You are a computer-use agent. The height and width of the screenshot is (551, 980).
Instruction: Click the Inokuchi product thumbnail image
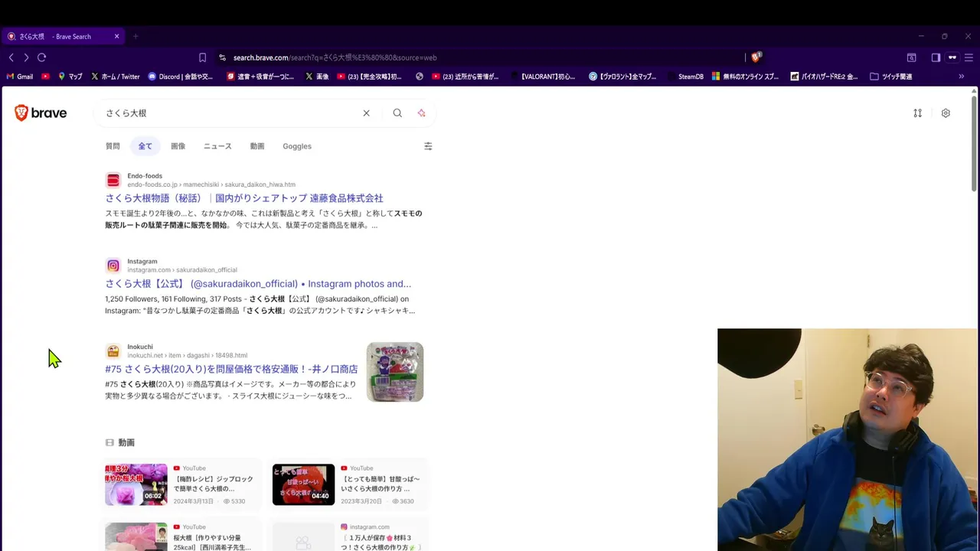pyautogui.click(x=395, y=372)
